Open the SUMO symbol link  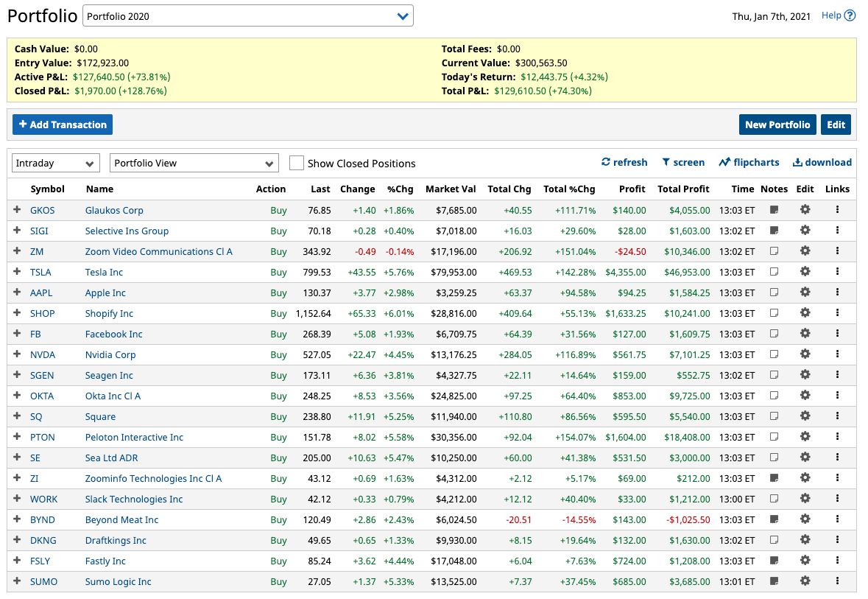tap(43, 582)
